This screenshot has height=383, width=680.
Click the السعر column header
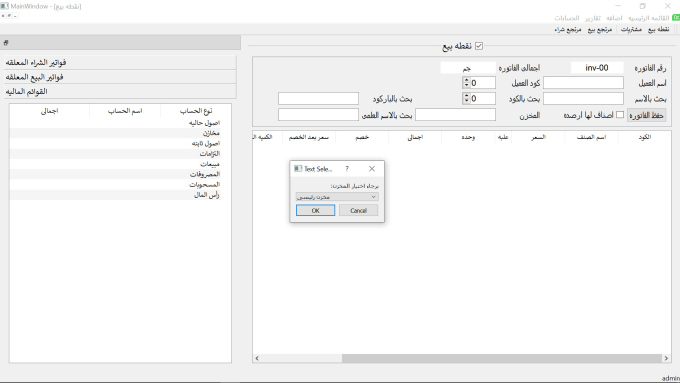tap(538, 137)
